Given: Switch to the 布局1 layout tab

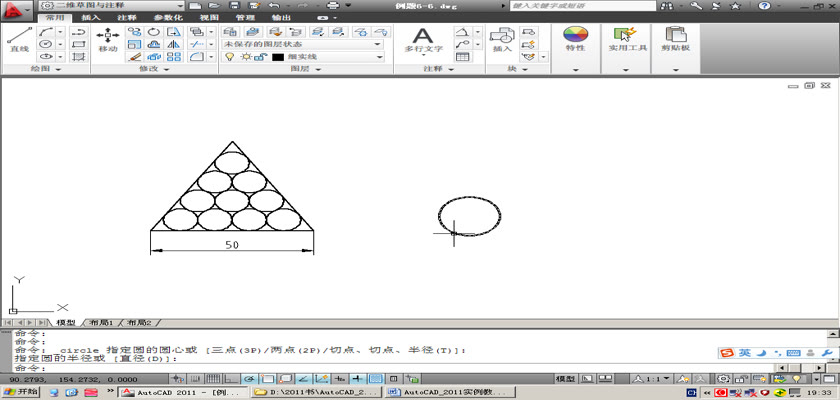Looking at the screenshot, I should click(x=100, y=323).
